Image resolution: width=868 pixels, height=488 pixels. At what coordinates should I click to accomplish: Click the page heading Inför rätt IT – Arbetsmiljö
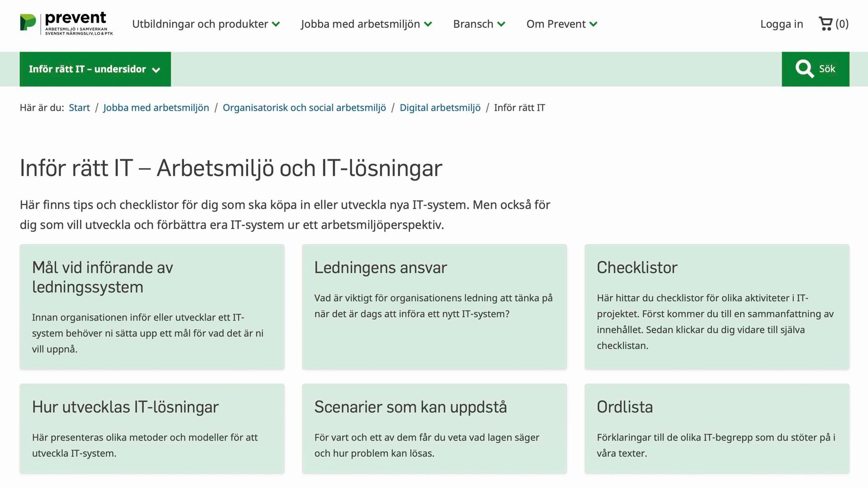pyautogui.click(x=231, y=168)
